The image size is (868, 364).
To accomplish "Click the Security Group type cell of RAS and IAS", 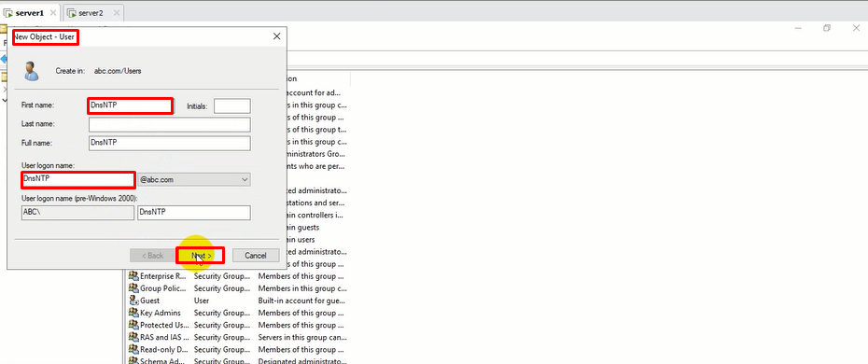I will pyautogui.click(x=222, y=337).
